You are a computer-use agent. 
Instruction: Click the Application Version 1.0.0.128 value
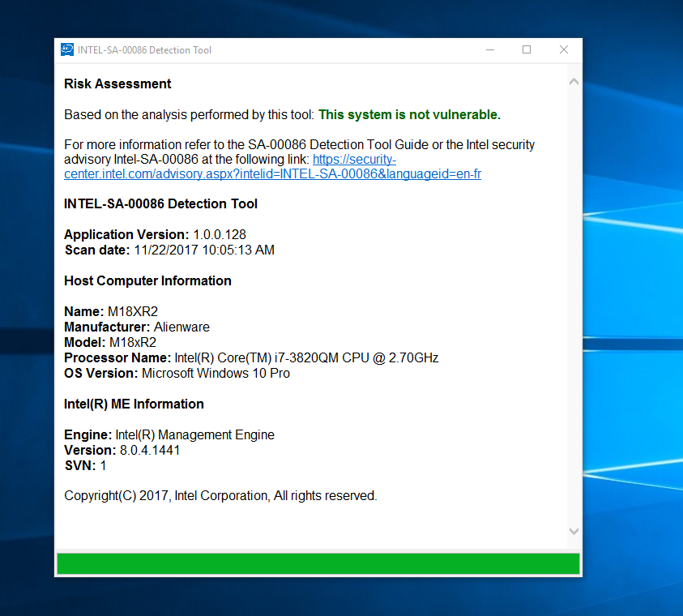(x=220, y=234)
